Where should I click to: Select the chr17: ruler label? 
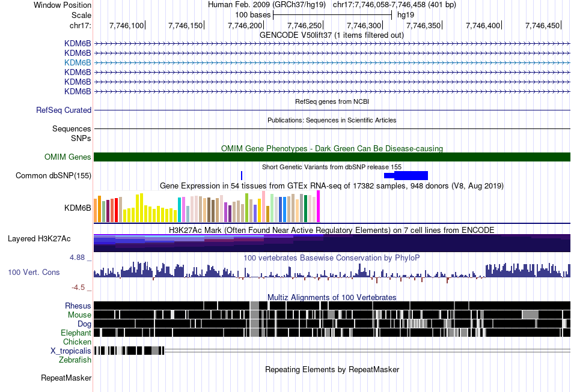pyautogui.click(x=80, y=25)
